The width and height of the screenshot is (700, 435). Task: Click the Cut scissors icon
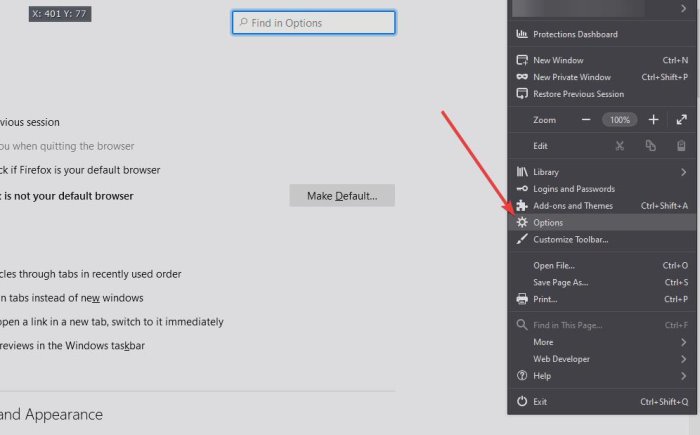click(620, 146)
